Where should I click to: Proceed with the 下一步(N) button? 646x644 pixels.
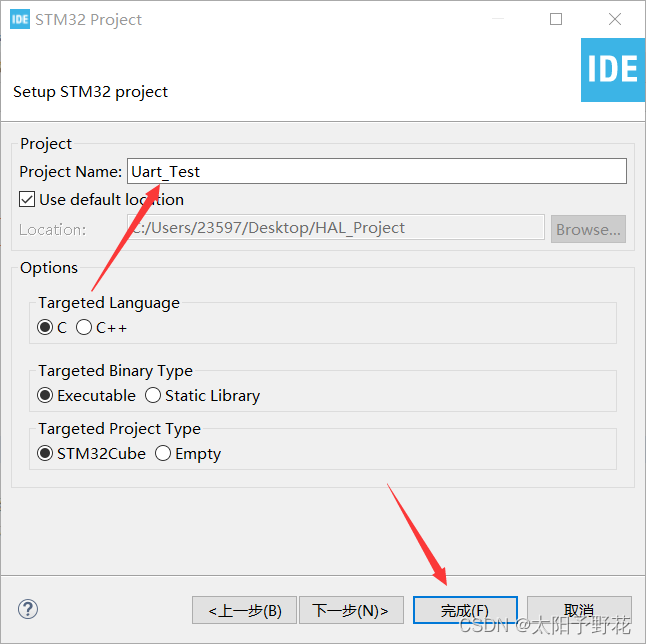[x=351, y=610]
